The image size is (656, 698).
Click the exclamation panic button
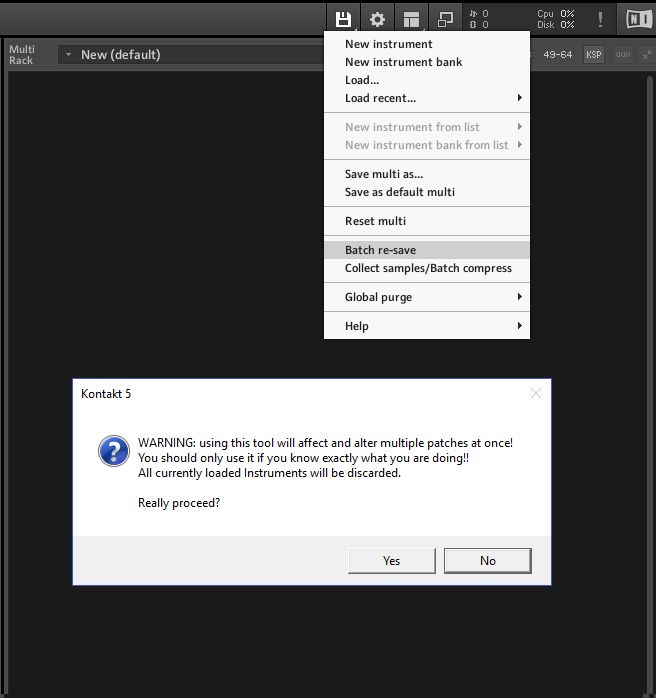[600, 19]
